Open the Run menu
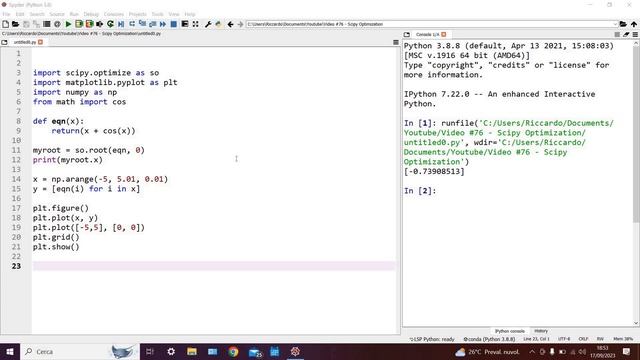 tap(74, 14)
